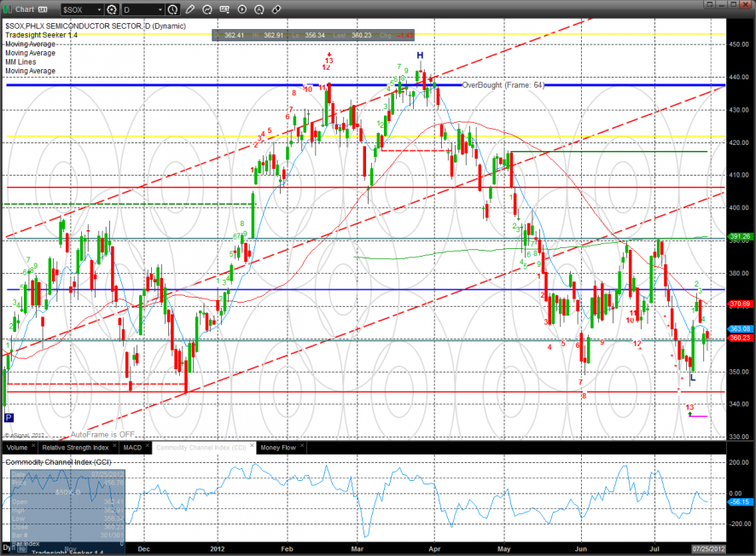756x556 pixels.
Task: Open the time template clock icon
Action: [172, 9]
